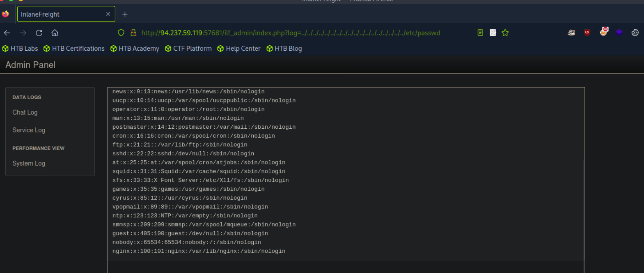Viewport: 644px width, 273px height.
Task: Open the purple layered extension icon
Action: tap(619, 33)
